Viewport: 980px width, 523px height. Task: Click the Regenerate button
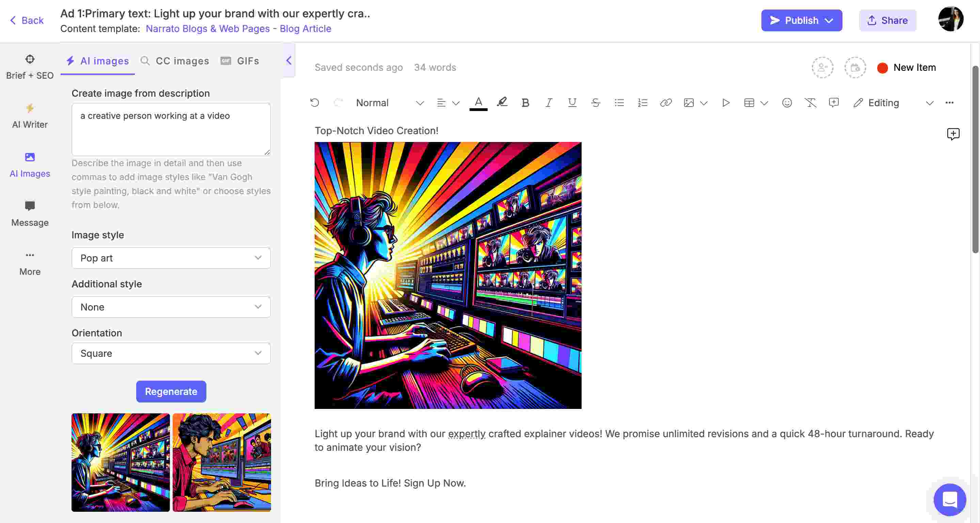pos(171,391)
